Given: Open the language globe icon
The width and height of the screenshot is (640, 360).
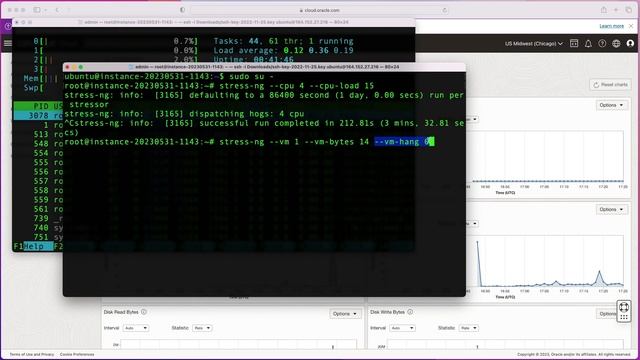Looking at the screenshot, I should 616,43.
